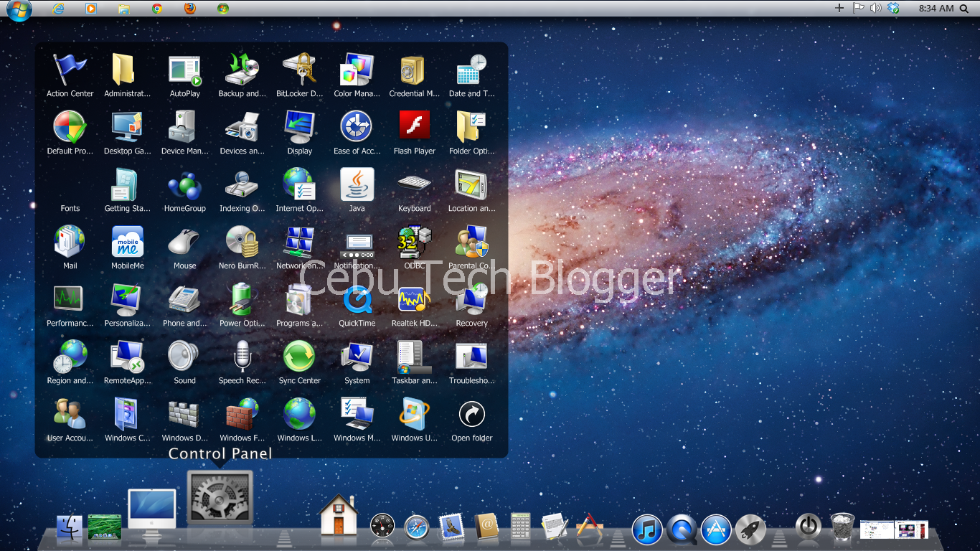
Task: Open the System icon
Action: (357, 357)
